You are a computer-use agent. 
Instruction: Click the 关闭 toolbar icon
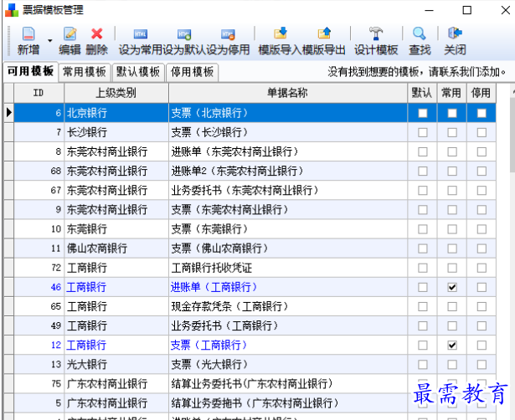click(x=455, y=33)
